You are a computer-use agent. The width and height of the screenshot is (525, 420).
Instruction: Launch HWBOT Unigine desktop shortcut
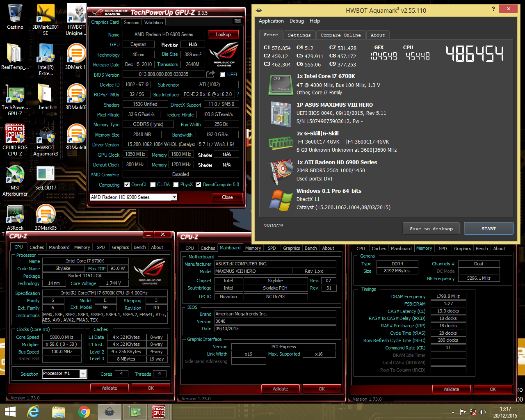click(76, 20)
